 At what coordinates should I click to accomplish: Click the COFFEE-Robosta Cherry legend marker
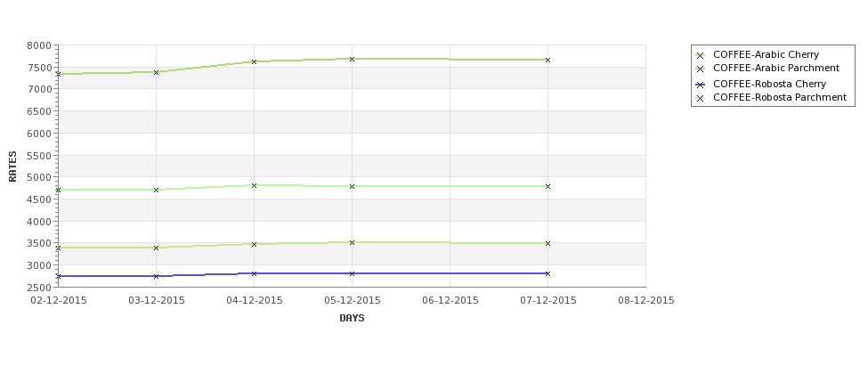pyautogui.click(x=701, y=85)
